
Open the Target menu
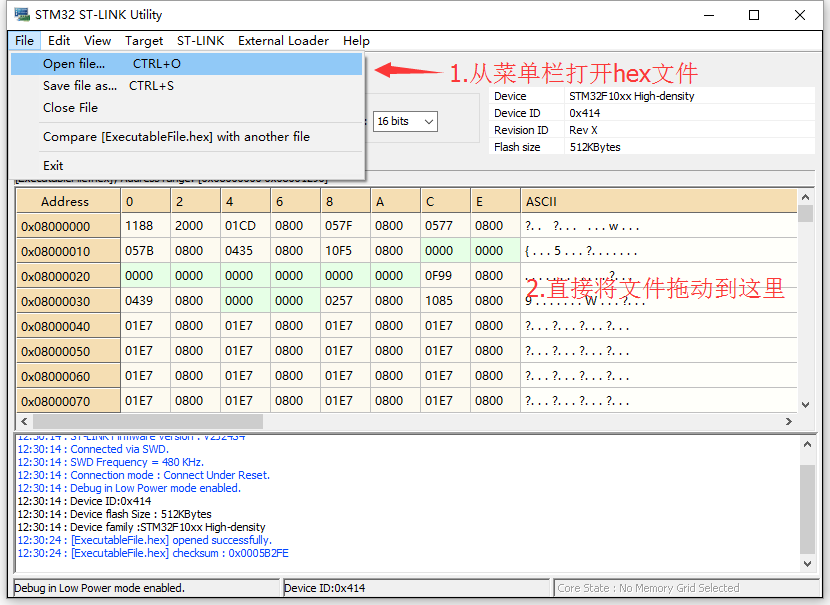[x=144, y=41]
